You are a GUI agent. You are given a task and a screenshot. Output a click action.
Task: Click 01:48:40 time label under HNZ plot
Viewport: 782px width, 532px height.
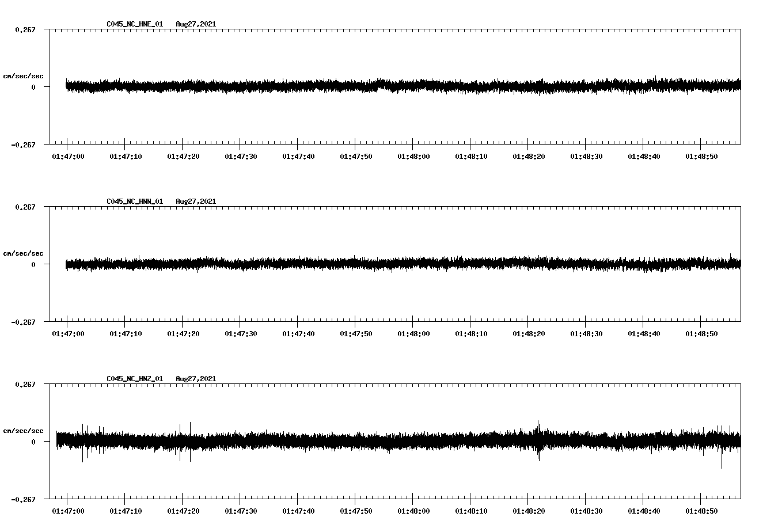644,511
